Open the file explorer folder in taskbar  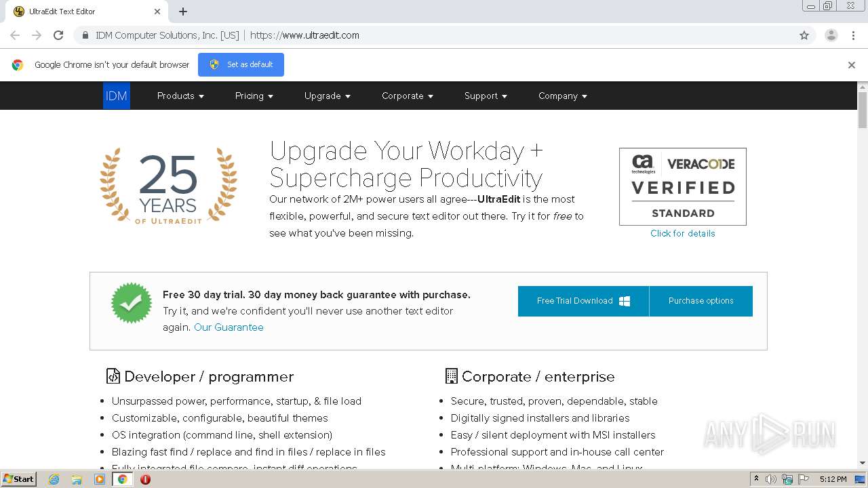pyautogui.click(x=77, y=479)
